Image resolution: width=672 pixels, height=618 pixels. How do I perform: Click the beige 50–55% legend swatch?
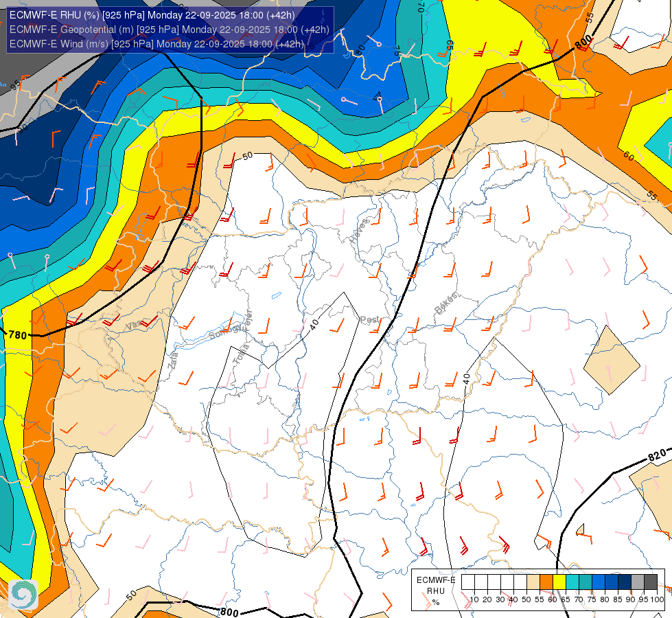(533, 582)
